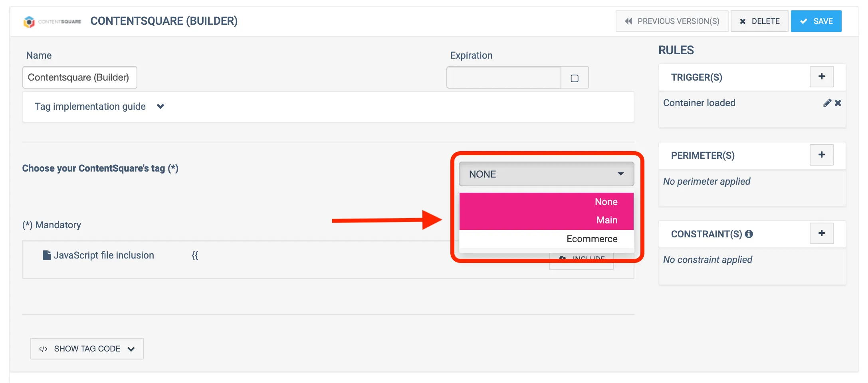This screenshot has height=383, width=868.
Task: Focus the Expiration date input field
Action: pos(503,77)
